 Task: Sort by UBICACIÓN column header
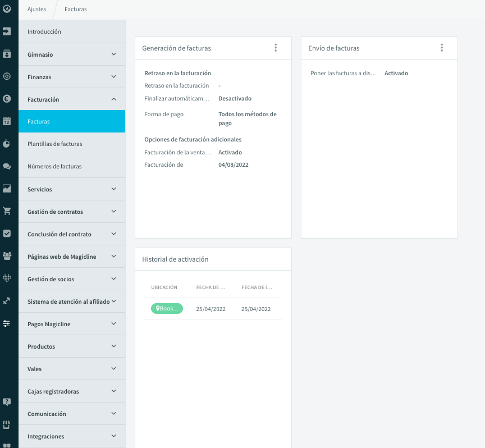tap(164, 287)
